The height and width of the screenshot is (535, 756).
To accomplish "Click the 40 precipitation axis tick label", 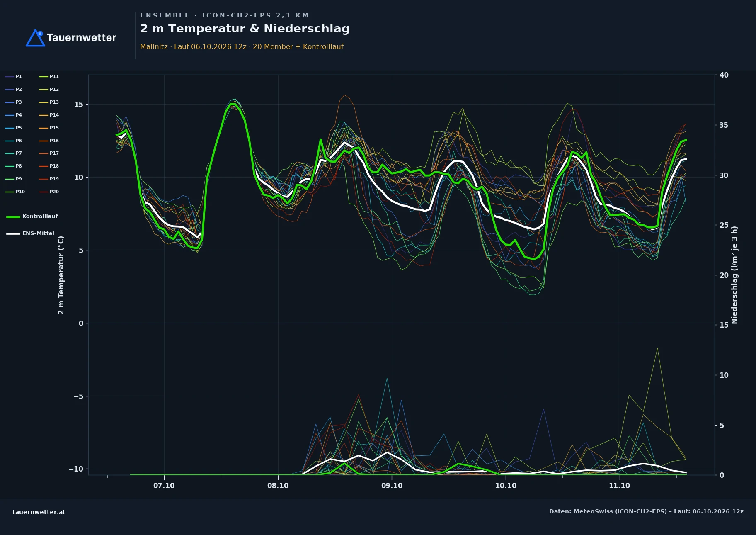I will point(724,75).
